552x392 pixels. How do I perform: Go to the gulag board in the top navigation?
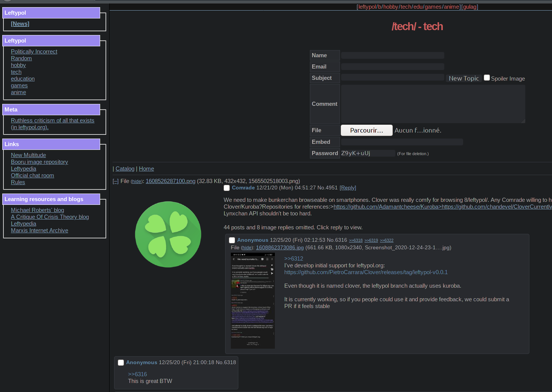[470, 7]
